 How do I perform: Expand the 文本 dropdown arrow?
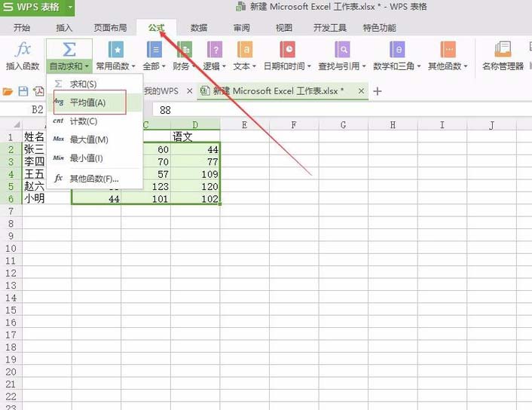(254, 66)
